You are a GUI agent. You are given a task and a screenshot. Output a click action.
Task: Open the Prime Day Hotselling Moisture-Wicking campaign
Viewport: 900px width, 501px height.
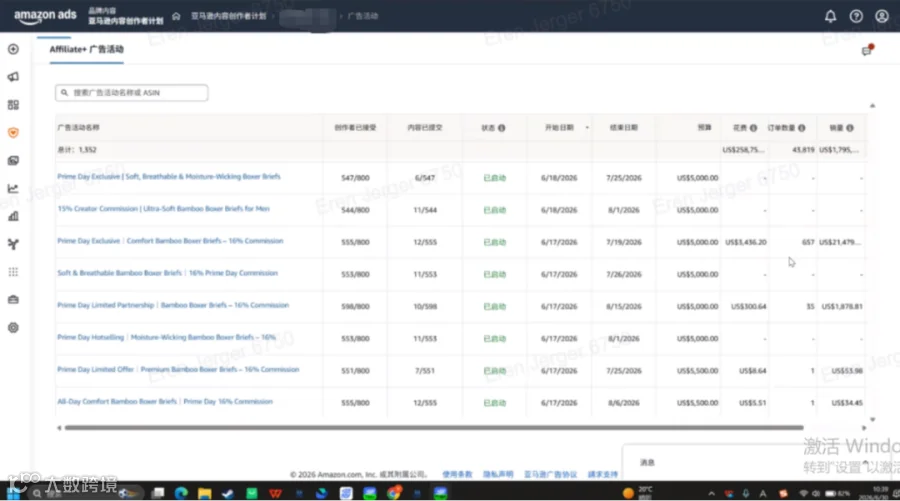tap(166, 337)
